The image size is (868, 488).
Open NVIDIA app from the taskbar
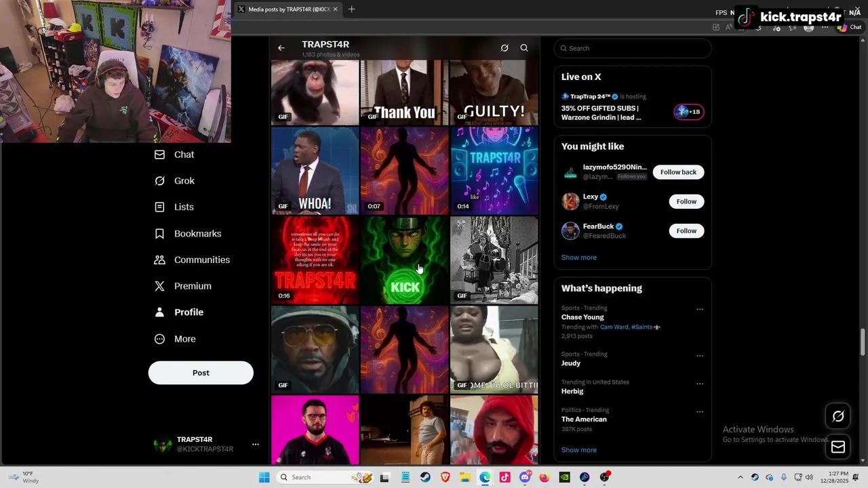tap(564, 477)
